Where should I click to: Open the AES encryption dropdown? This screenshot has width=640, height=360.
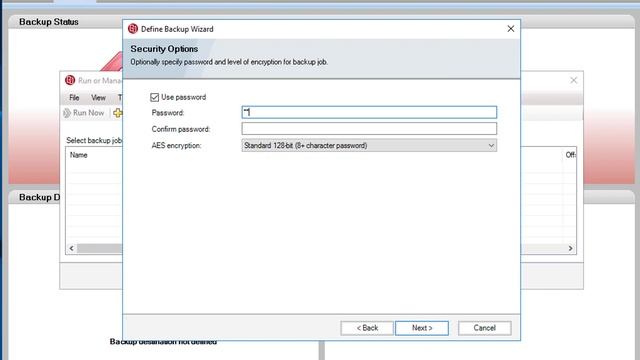[x=369, y=145]
